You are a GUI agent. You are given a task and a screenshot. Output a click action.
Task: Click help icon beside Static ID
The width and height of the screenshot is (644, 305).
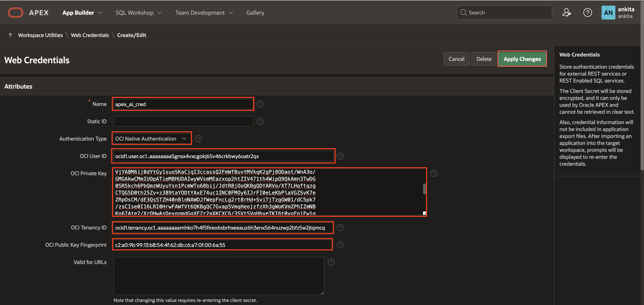click(x=260, y=121)
